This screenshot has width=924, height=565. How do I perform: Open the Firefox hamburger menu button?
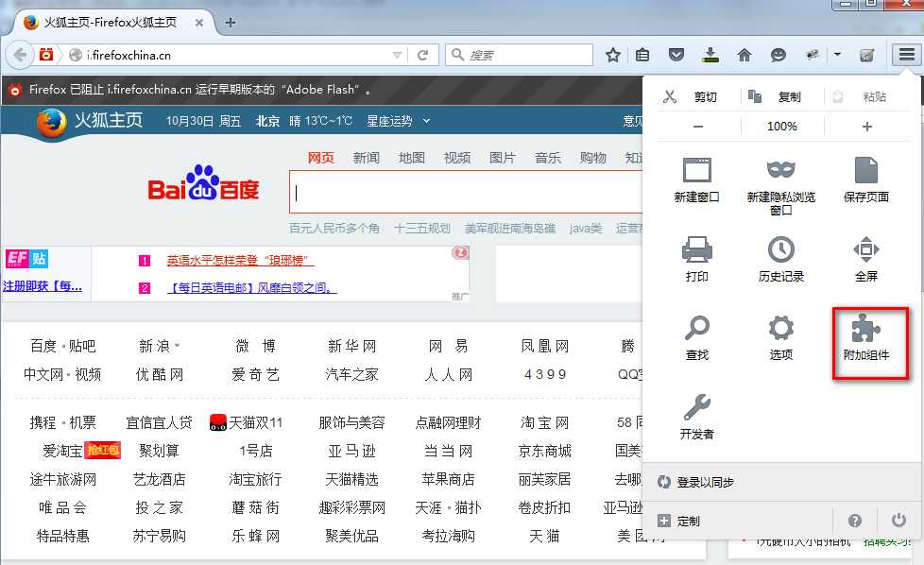coord(906,55)
